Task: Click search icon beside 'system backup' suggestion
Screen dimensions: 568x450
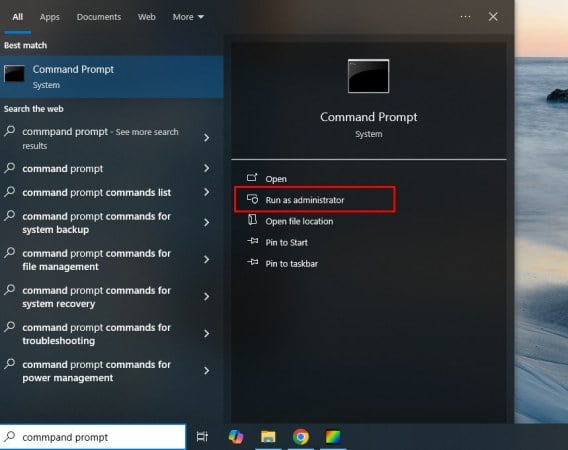Action: point(10,216)
